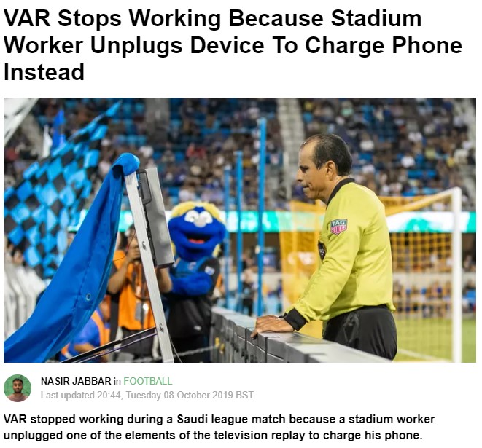
Task: Click the VAR monitor screen in photo
Action: [x=155, y=216]
